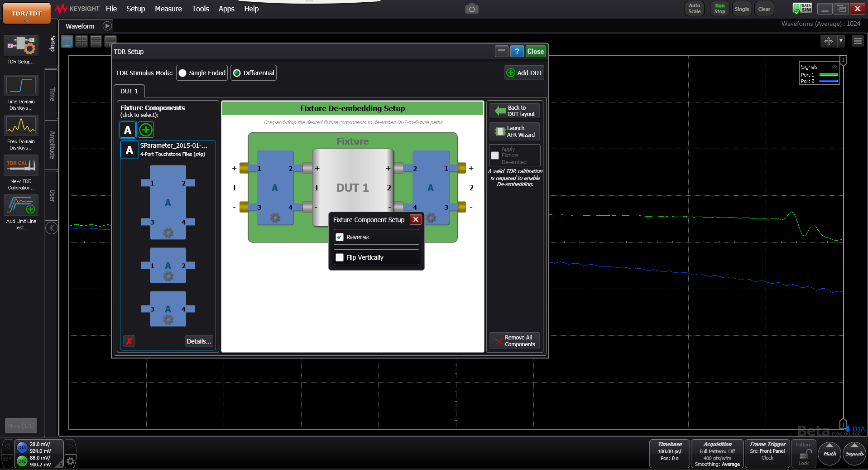Collapse the Signals overlay panel
The height and width of the screenshot is (470, 868).
(834, 67)
